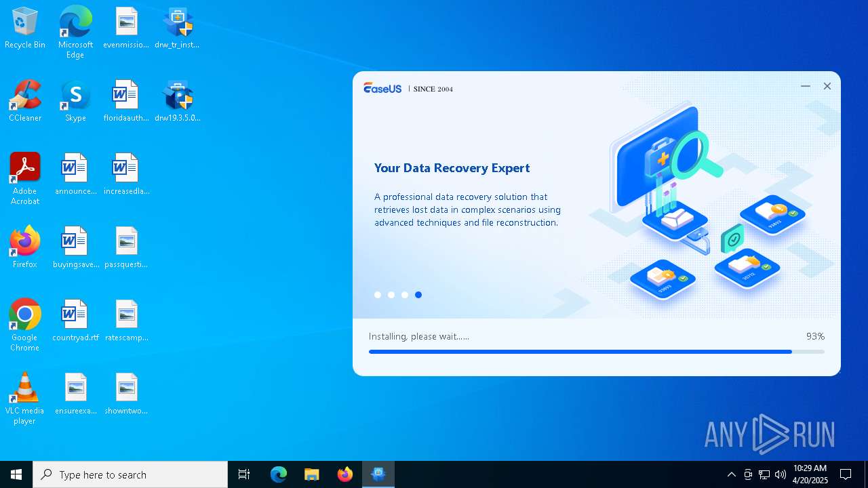Minimize the EaseUS installer window
Image resolution: width=868 pixels, height=488 pixels.
(806, 86)
